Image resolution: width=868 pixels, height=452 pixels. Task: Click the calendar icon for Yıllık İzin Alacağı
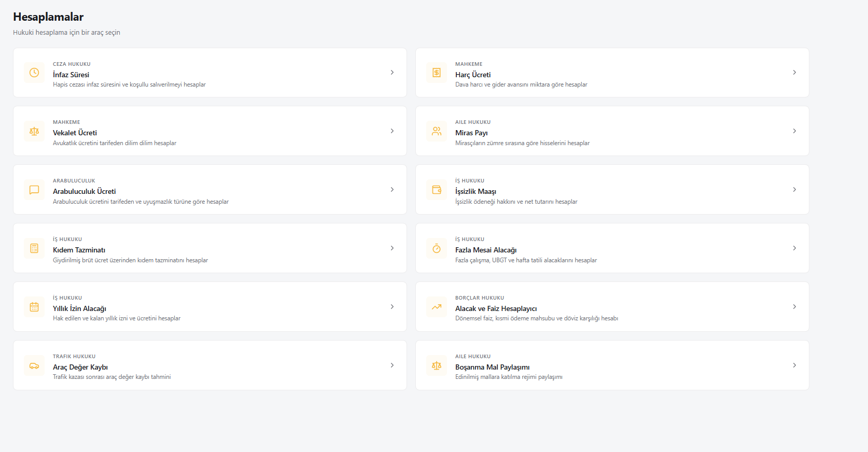click(34, 307)
